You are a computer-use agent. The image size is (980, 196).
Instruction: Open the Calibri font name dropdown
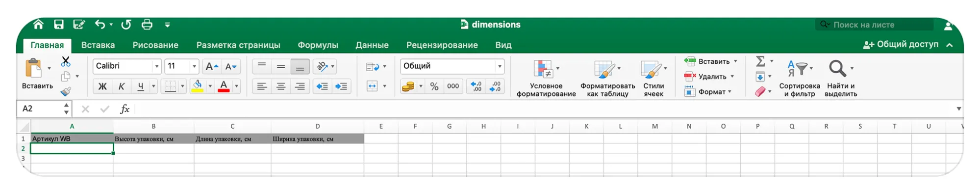pyautogui.click(x=156, y=66)
